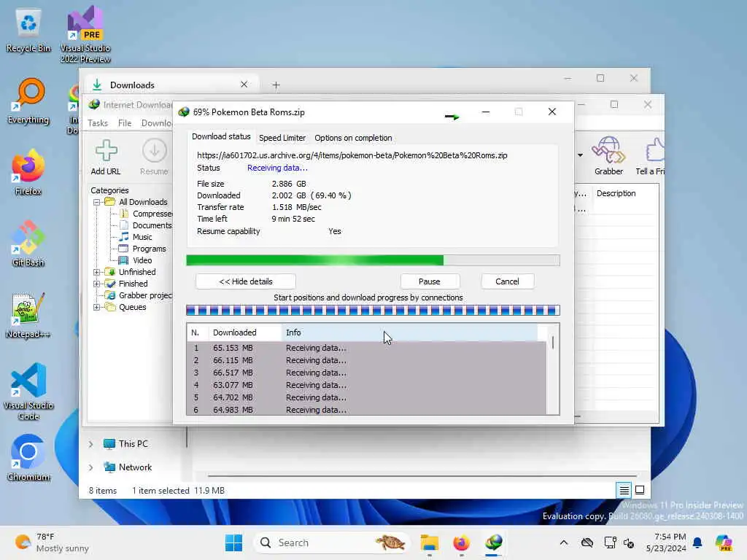Switch to the Download status tab
The width and height of the screenshot is (747, 560).
[221, 136]
